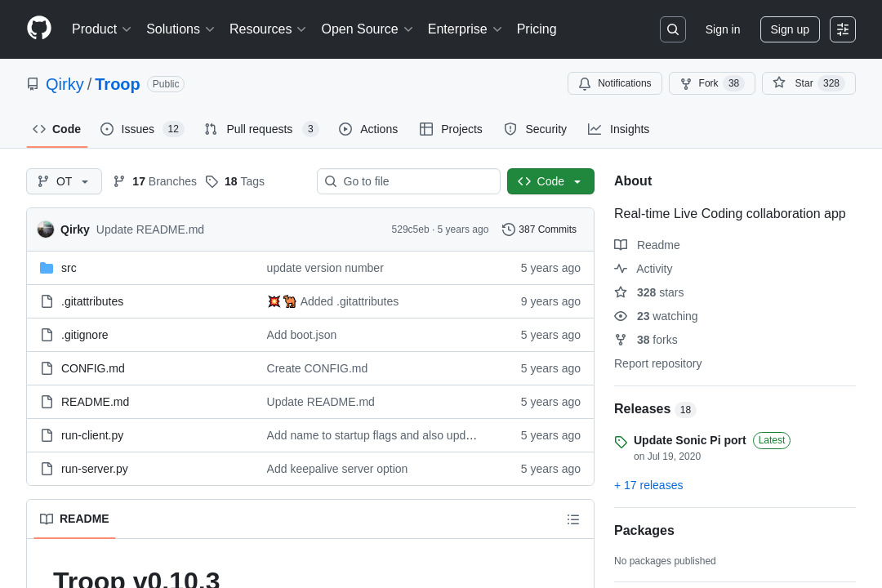Open 'Added .gitattributes' commit message
This screenshot has height=588, width=882.
coord(350,301)
